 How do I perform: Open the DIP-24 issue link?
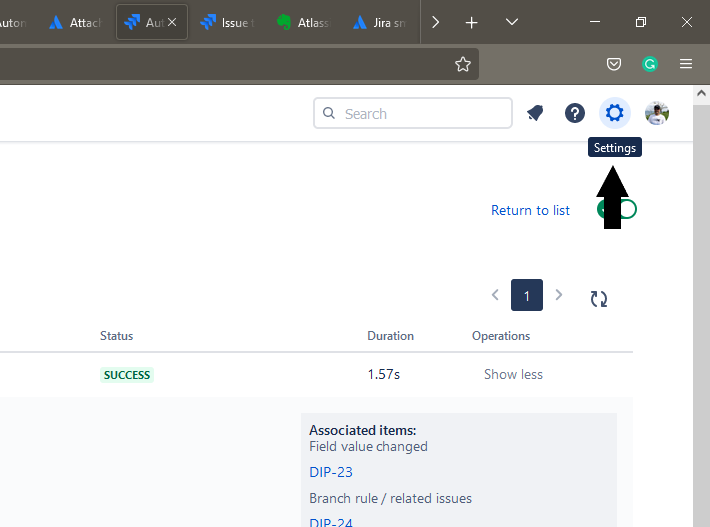pyautogui.click(x=331, y=522)
